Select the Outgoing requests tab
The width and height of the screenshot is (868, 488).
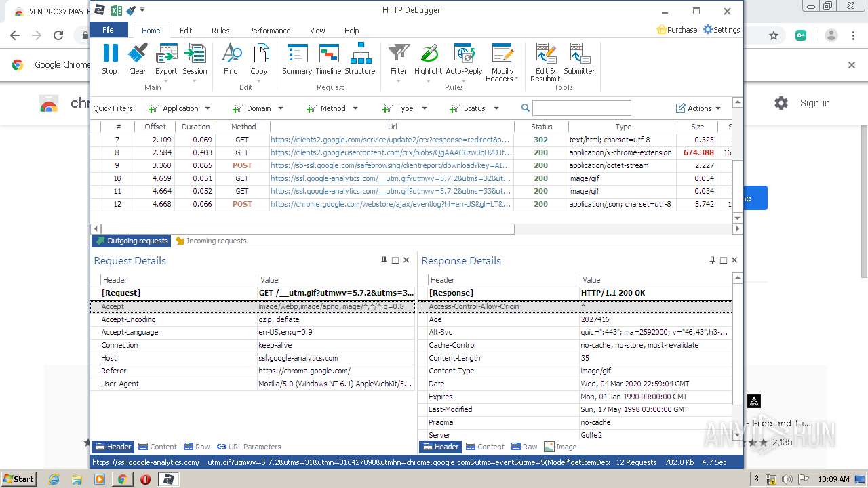point(132,241)
